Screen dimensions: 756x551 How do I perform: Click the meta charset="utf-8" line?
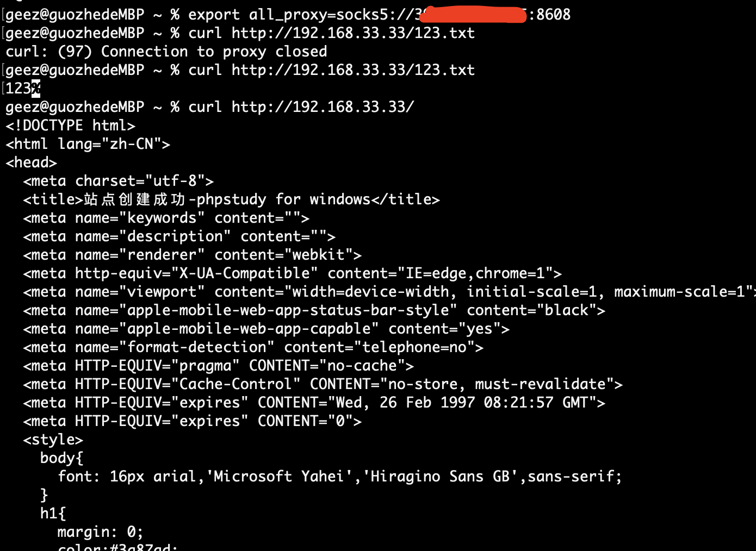118,181
